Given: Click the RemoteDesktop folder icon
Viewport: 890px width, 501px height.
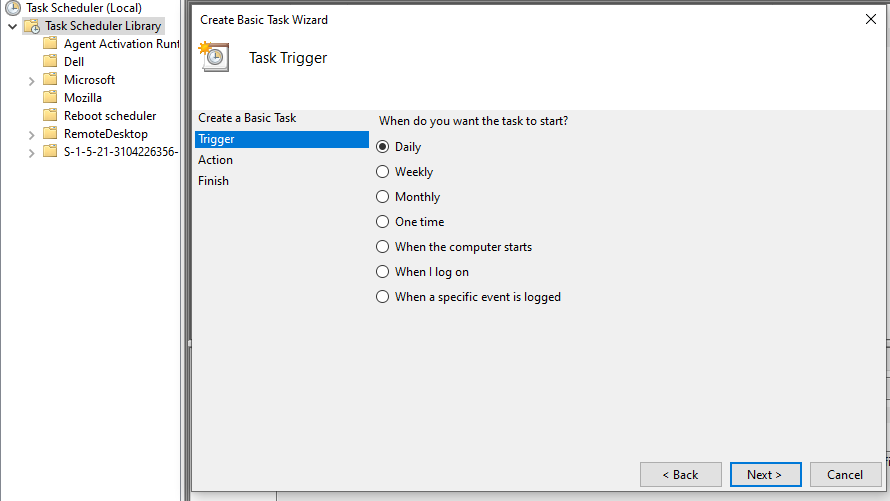Looking at the screenshot, I should (51, 134).
